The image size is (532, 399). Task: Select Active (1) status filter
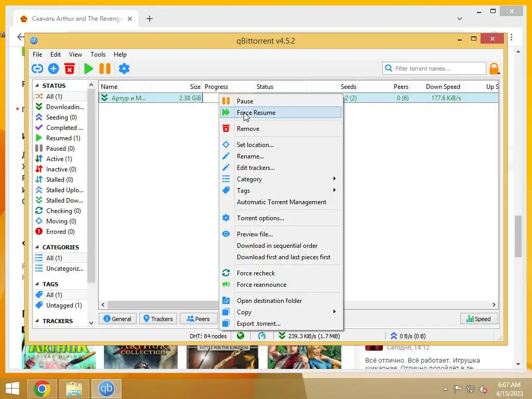pos(60,159)
